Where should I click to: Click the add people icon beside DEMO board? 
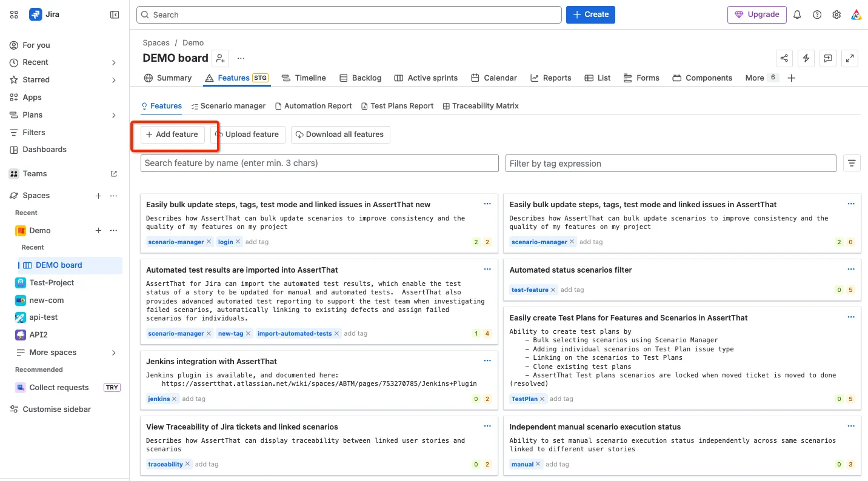coord(220,58)
